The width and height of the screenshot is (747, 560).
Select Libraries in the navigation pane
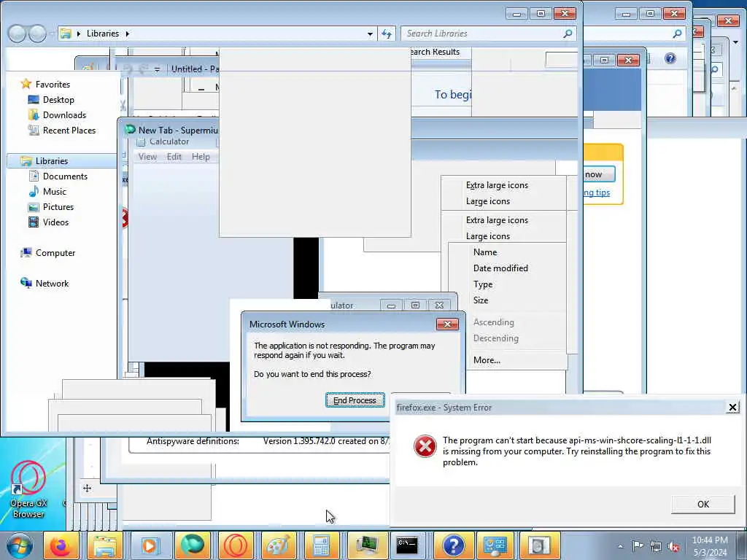(52, 161)
